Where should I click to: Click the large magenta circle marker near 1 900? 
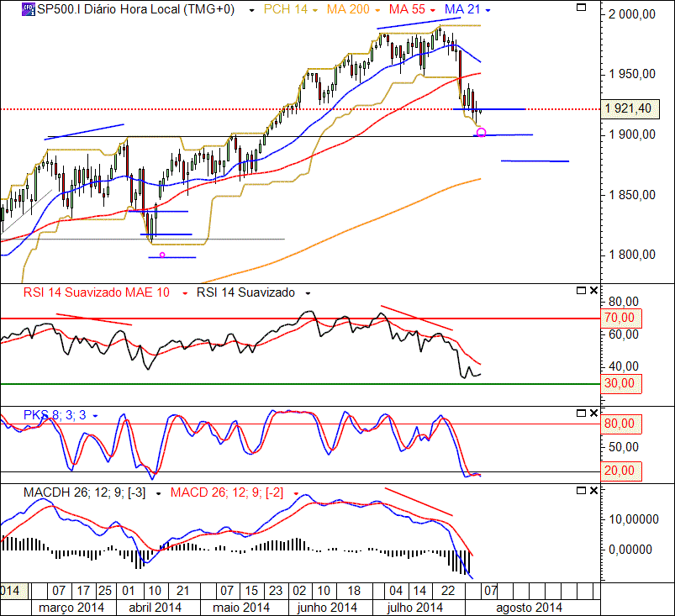tap(482, 133)
